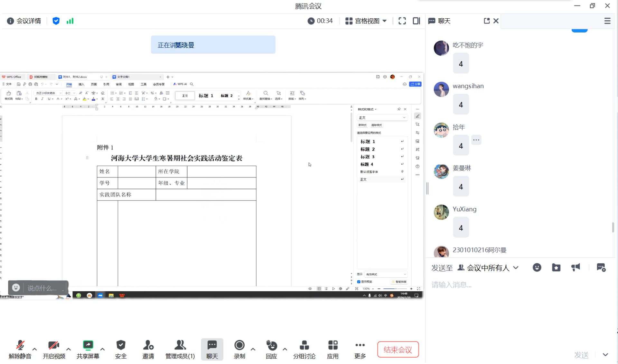Viewport: 618px width, 364px height.
Task: Enter fullscreen mode icon
Action: coord(402,21)
